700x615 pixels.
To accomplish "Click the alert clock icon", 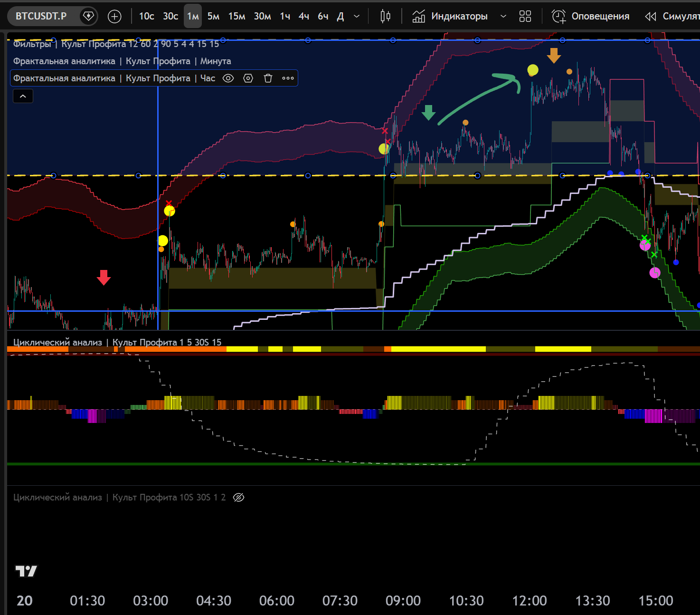I will pos(558,16).
